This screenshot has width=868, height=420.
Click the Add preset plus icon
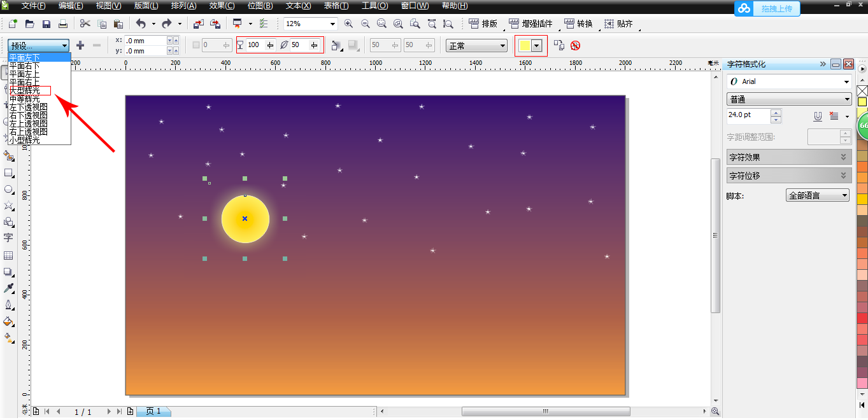pyautogui.click(x=80, y=45)
